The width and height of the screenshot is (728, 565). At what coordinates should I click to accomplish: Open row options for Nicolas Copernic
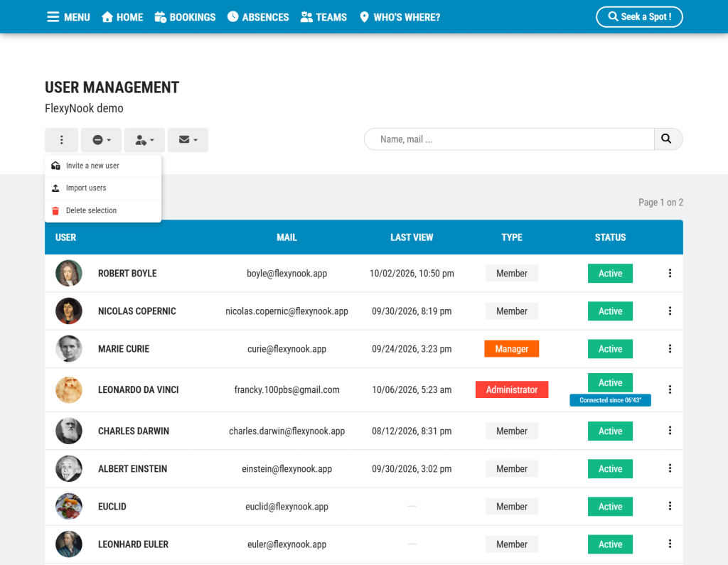(x=670, y=311)
